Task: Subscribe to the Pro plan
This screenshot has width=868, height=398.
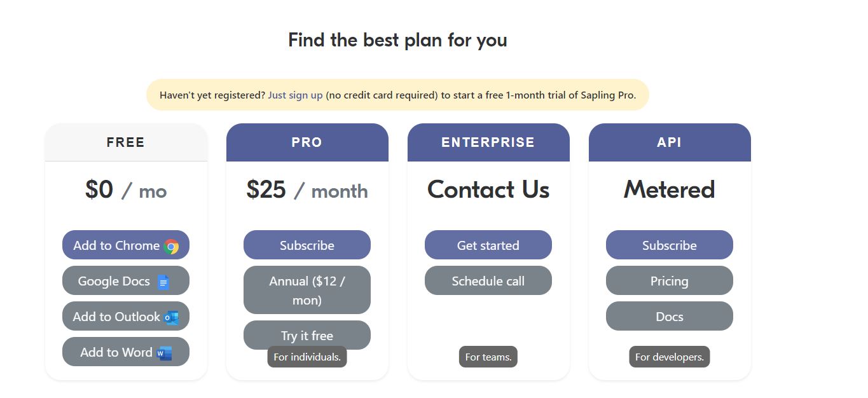Action: click(x=307, y=245)
